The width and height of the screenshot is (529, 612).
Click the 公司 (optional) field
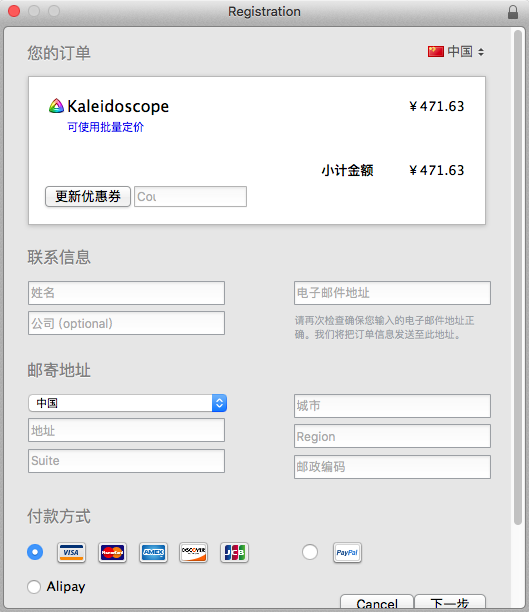(x=126, y=323)
